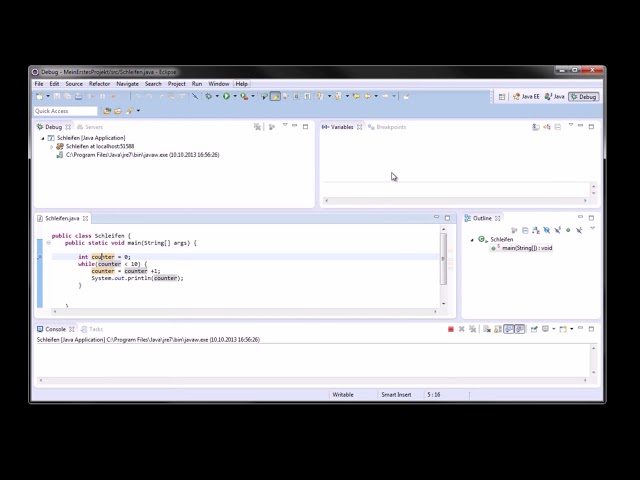Click the Open Console icon
The width and height of the screenshot is (640, 480).
(563, 329)
